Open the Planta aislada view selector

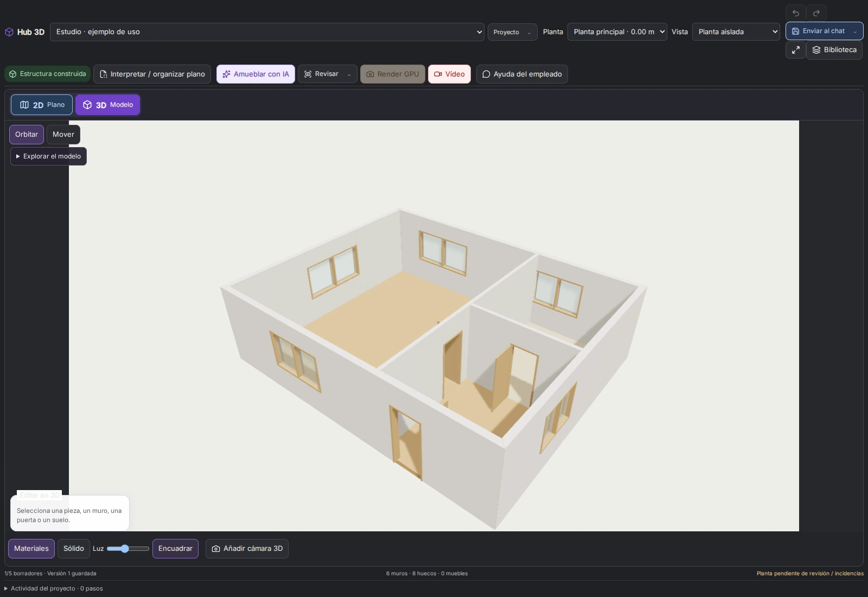click(x=736, y=32)
